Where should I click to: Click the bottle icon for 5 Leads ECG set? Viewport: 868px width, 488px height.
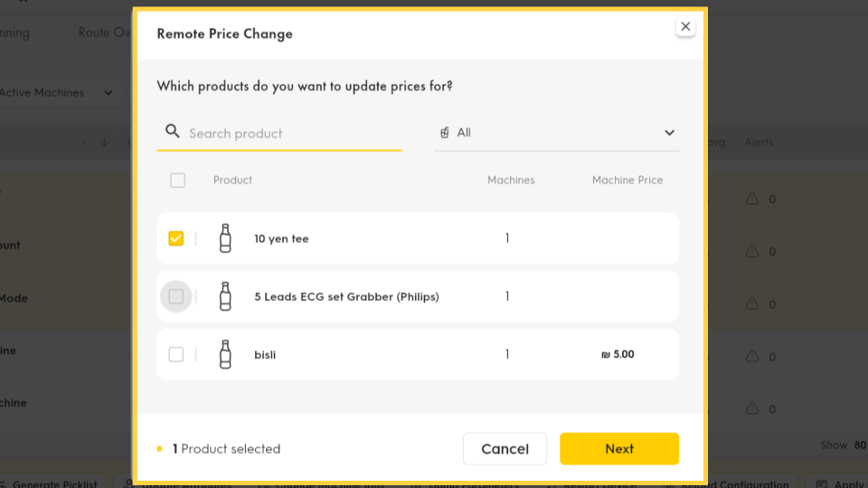pos(225,296)
